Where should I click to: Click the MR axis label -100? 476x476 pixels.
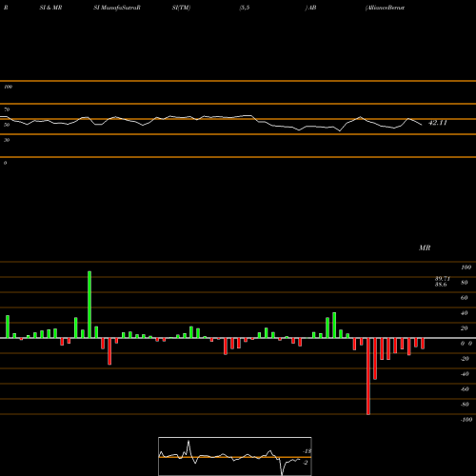466,420
